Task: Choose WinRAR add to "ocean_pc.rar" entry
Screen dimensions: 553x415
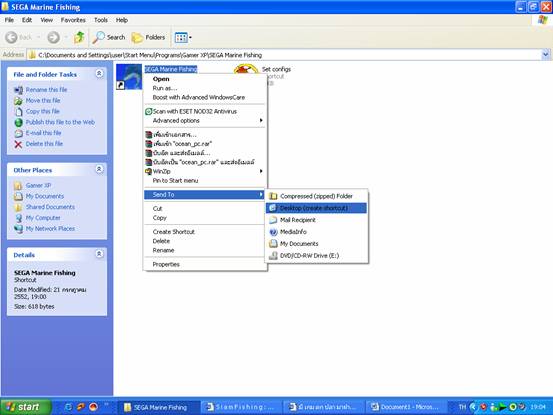Action: [205, 144]
